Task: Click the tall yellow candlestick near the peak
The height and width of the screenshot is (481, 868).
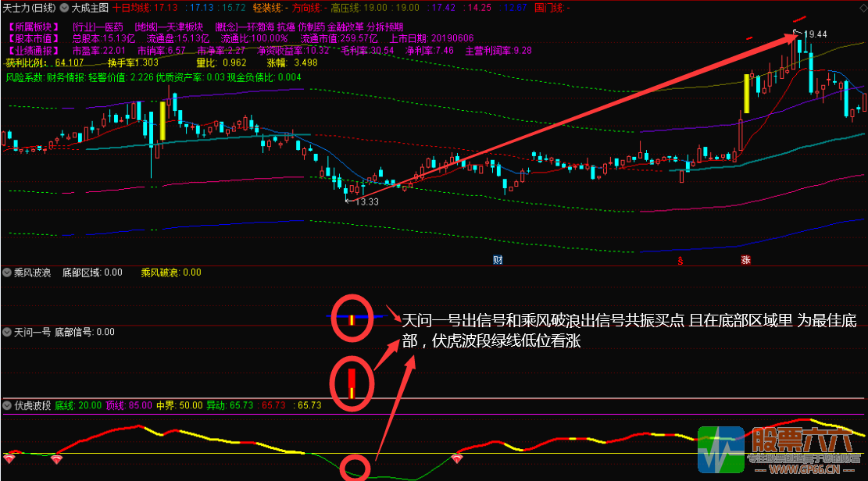Action: [x=747, y=94]
